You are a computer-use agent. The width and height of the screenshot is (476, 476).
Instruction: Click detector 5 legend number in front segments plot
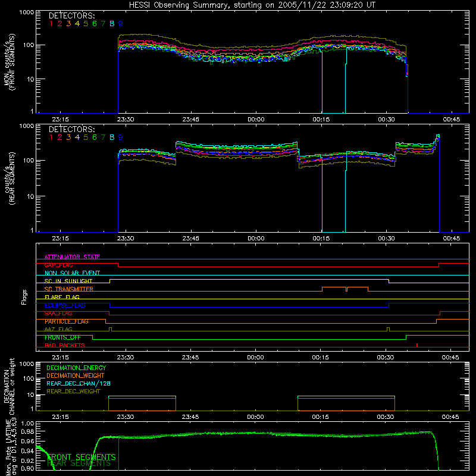pyautogui.click(x=86, y=24)
